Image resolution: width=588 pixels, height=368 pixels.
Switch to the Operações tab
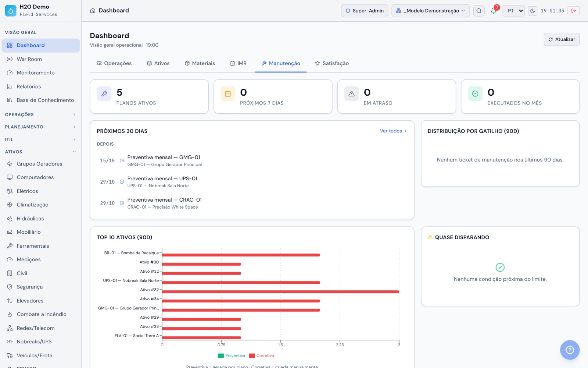coord(114,63)
